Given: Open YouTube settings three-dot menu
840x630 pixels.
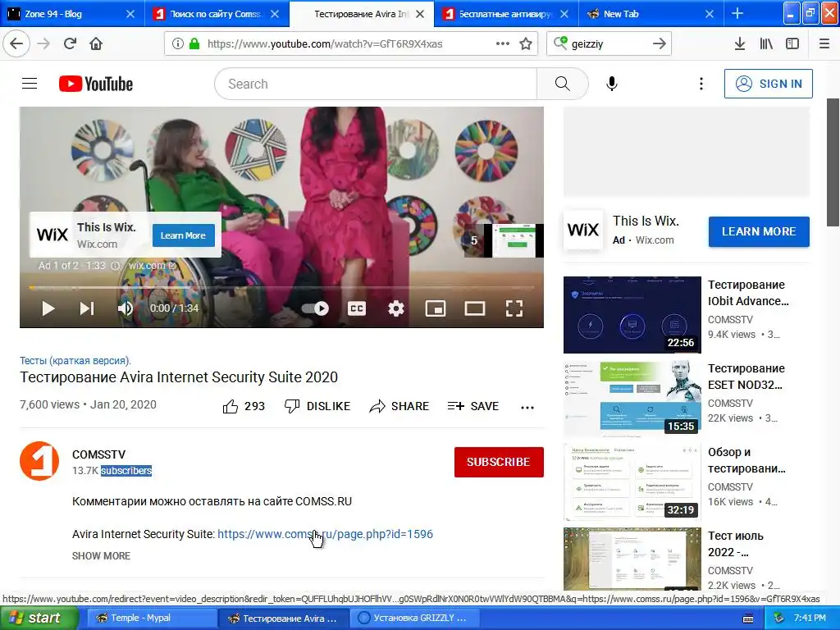Looking at the screenshot, I should (701, 84).
